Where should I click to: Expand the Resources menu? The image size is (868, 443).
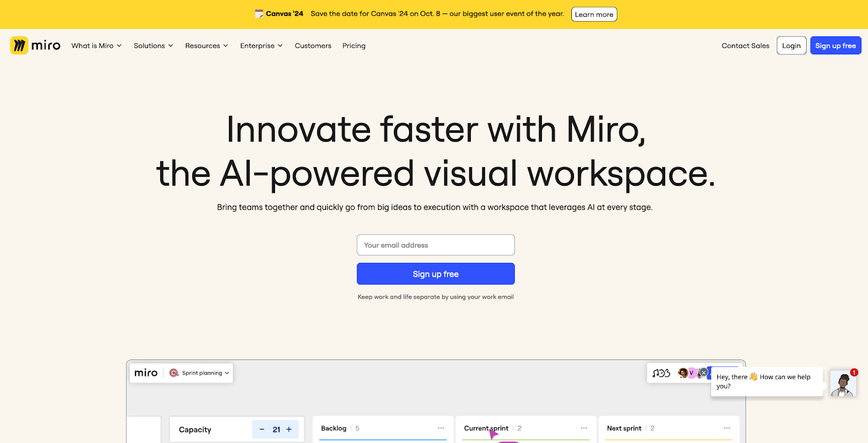point(207,46)
